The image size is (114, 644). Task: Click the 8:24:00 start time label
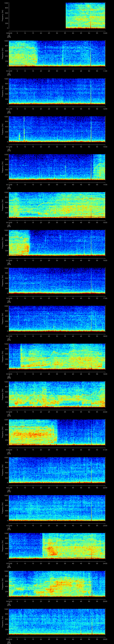[9, 601]
